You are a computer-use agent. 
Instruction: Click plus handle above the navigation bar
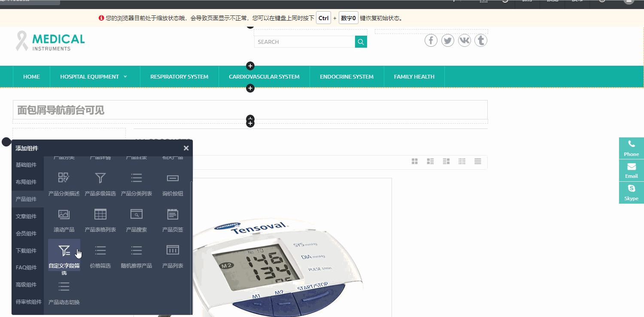click(x=250, y=66)
